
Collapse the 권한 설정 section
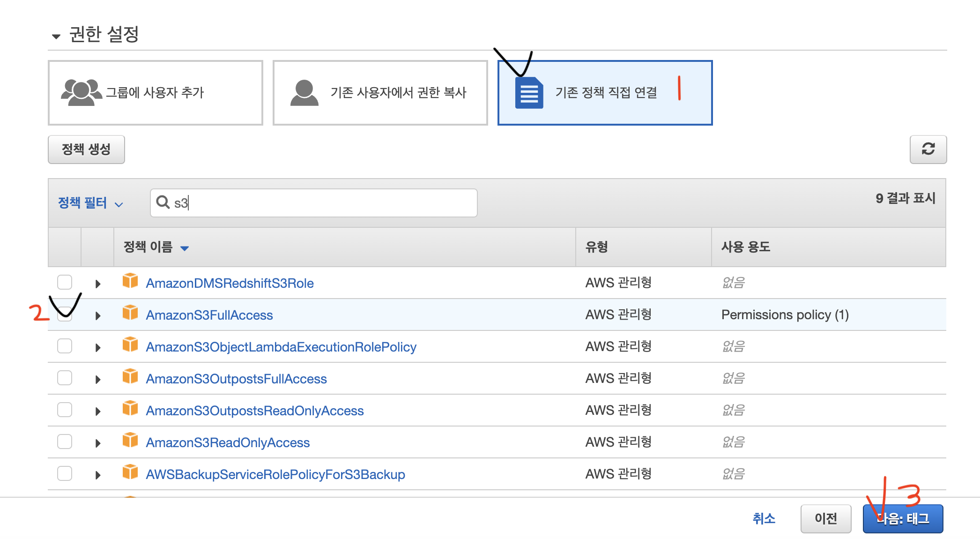coord(56,36)
